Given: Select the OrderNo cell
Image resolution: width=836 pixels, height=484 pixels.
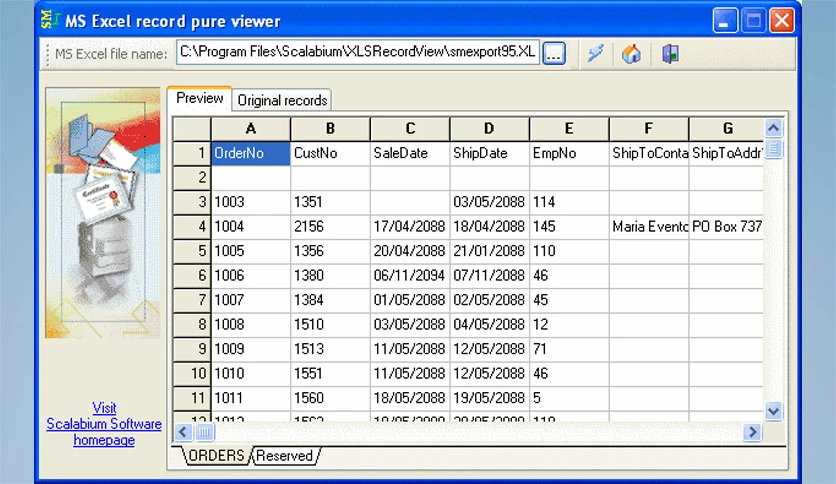Looking at the screenshot, I should pos(251,154).
